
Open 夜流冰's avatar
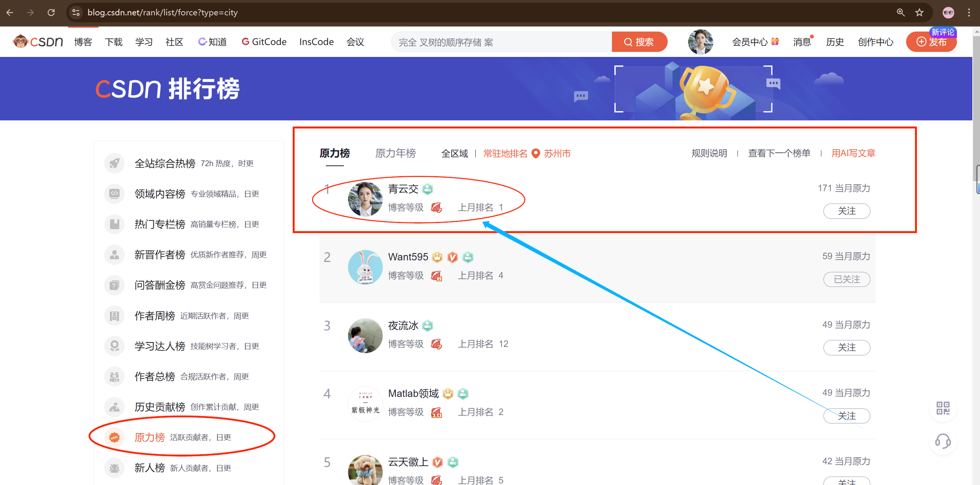[365, 335]
